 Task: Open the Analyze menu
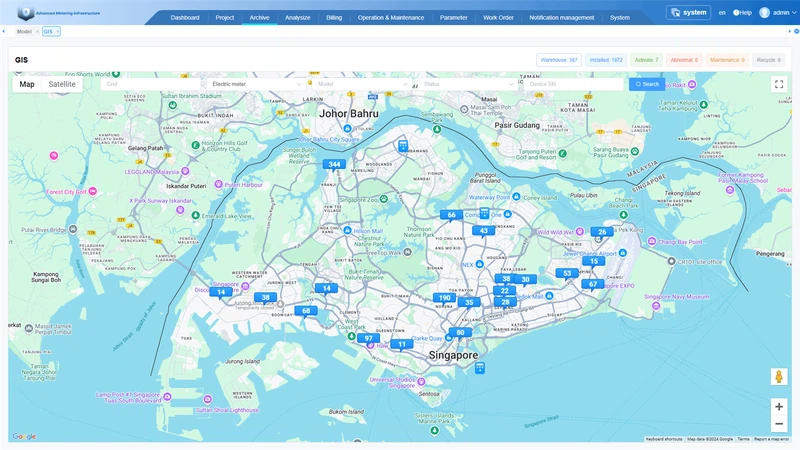tap(297, 17)
